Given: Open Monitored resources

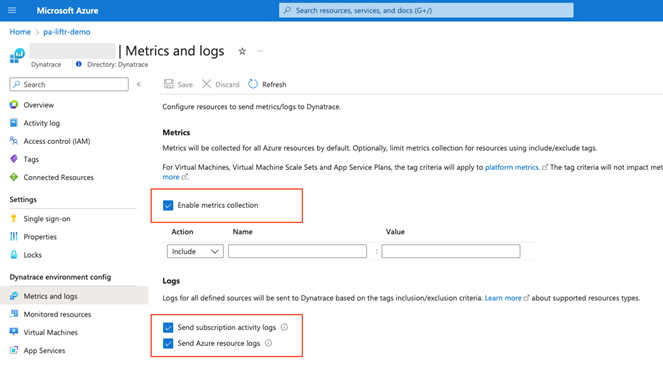Looking at the screenshot, I should coord(57,314).
